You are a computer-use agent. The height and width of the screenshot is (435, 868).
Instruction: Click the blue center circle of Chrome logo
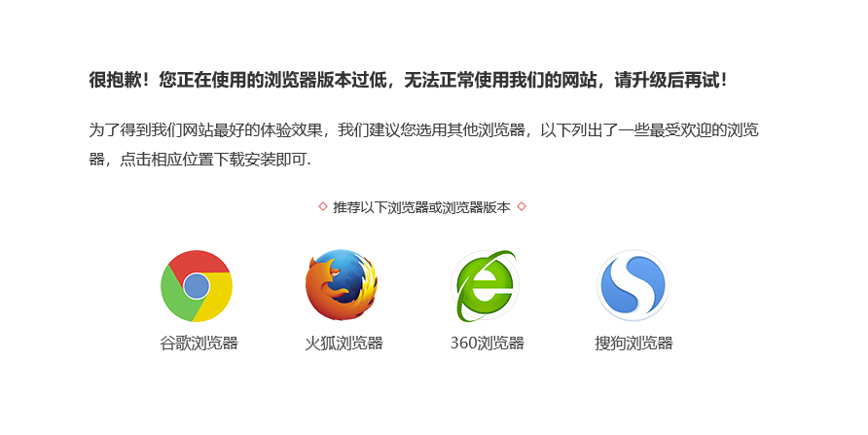tap(196, 286)
